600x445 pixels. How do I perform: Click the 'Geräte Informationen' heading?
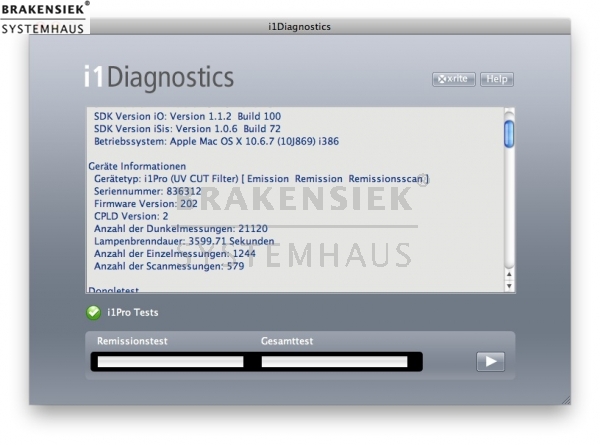click(137, 166)
